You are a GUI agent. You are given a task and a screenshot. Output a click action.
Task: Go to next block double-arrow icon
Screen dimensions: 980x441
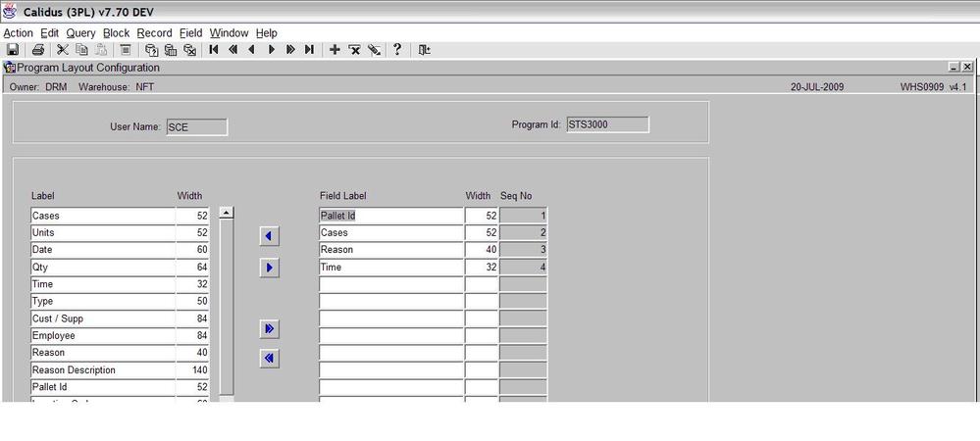coord(290,49)
